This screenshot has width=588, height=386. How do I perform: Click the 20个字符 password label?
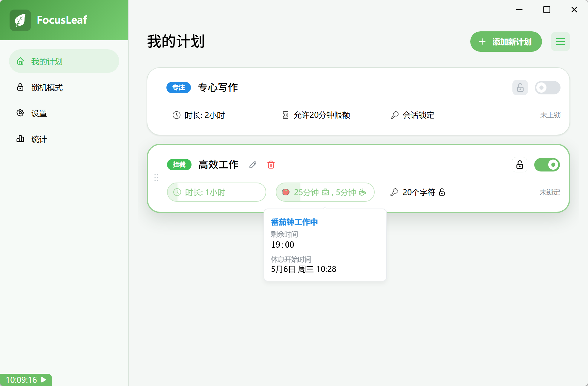pyautogui.click(x=419, y=192)
